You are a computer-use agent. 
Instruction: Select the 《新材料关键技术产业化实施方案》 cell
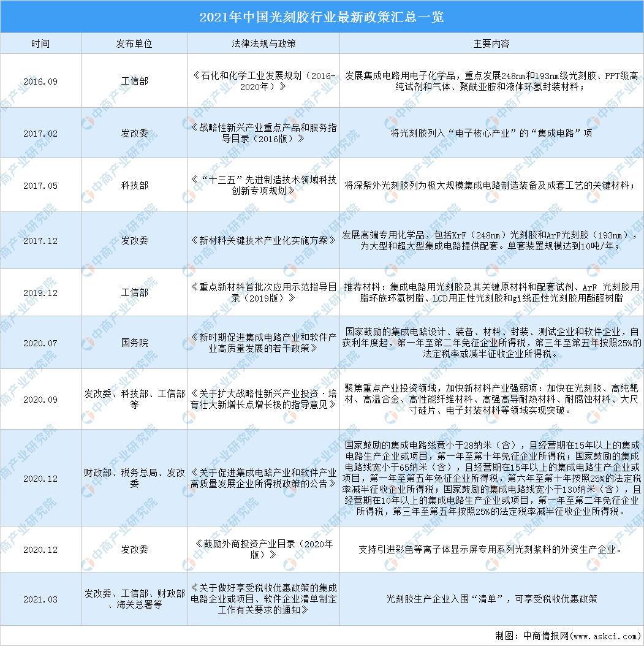click(x=263, y=241)
